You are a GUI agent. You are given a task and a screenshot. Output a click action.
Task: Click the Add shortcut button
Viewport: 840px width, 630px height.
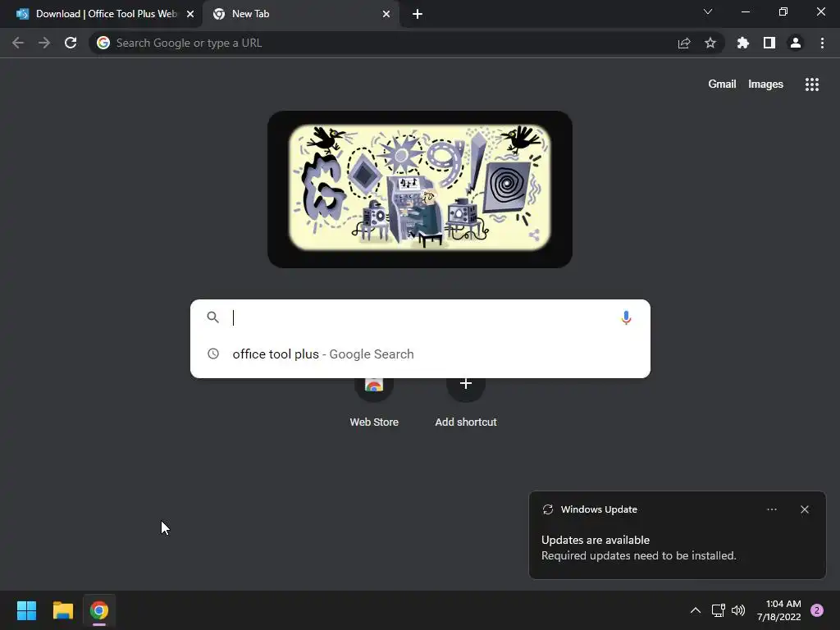(466, 402)
